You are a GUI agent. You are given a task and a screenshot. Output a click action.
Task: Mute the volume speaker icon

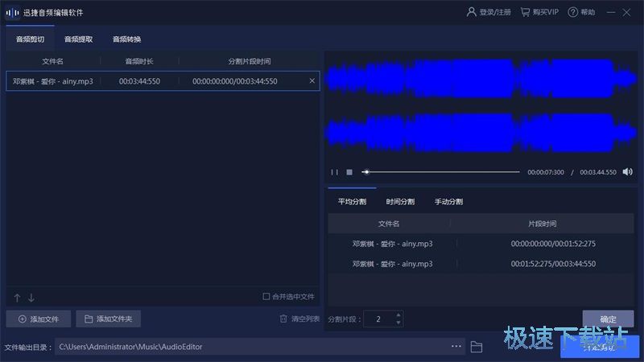(628, 172)
